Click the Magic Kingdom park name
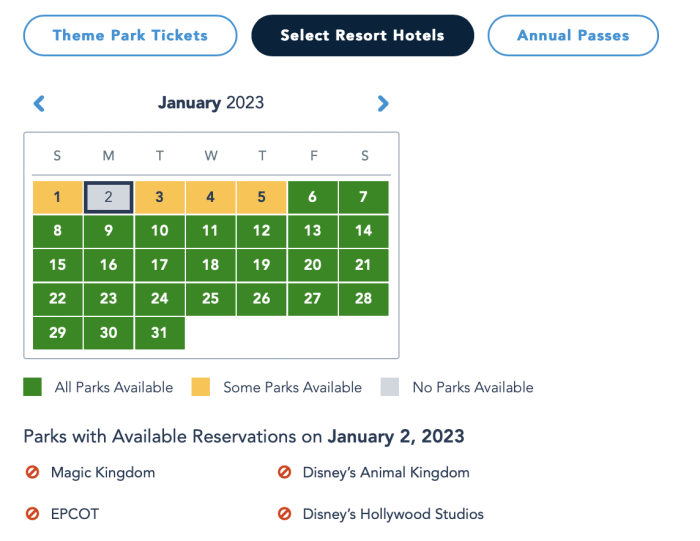 (x=103, y=473)
